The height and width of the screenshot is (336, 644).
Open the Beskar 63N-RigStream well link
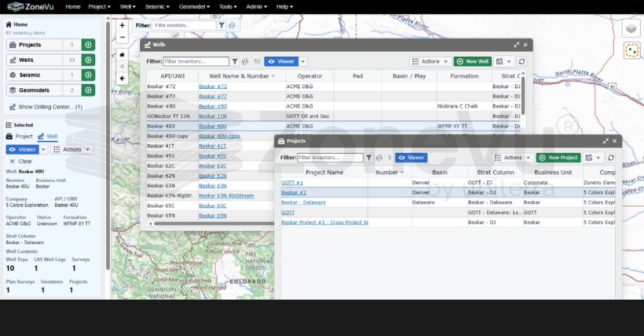[226, 196]
